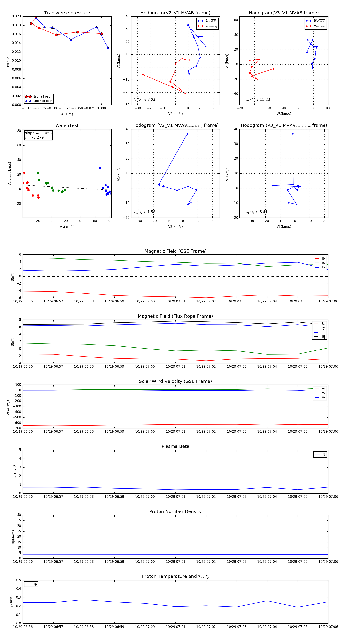Select the 'Hodogram(V3_V1 MVAB frame)' title

pos(284,13)
